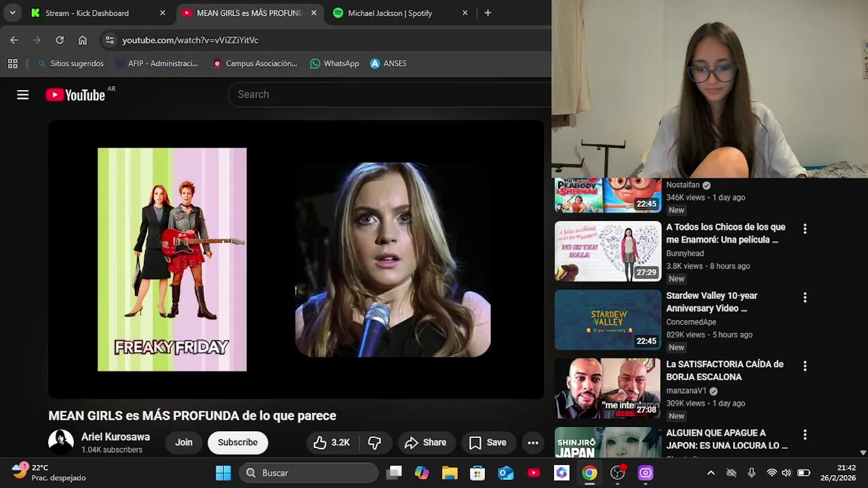Open Borja Escalona video thumbnail

click(x=608, y=388)
